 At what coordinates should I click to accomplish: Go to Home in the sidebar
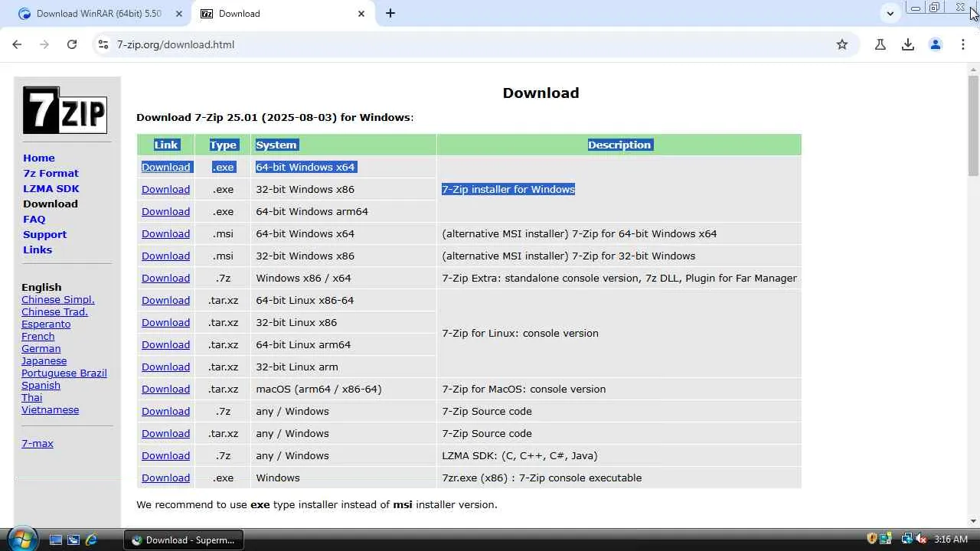[39, 158]
